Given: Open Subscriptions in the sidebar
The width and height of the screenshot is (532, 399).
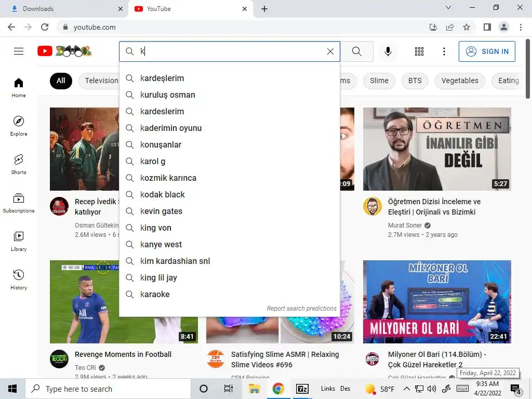Looking at the screenshot, I should 19,203.
